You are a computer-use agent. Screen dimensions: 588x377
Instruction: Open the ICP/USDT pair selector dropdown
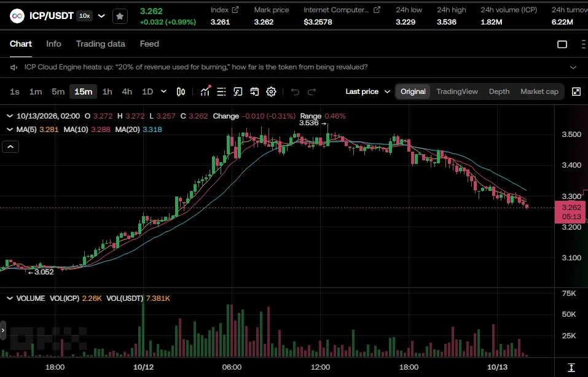[x=101, y=16]
